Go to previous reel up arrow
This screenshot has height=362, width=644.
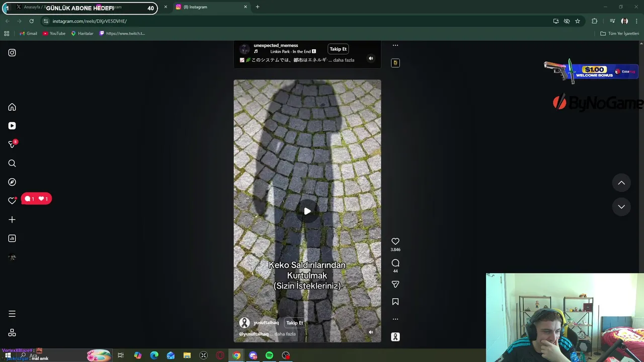pos(621,183)
